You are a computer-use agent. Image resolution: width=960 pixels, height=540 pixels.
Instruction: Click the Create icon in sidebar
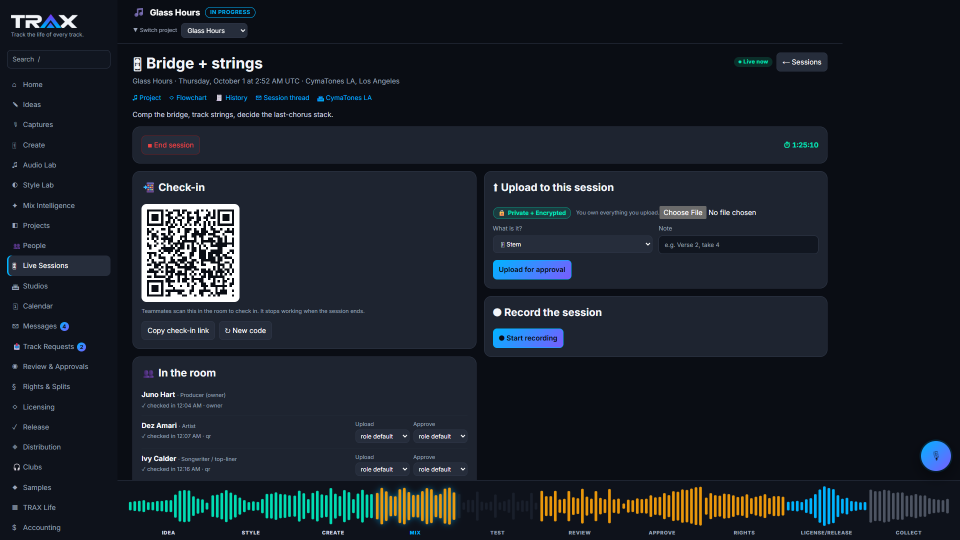click(x=15, y=145)
